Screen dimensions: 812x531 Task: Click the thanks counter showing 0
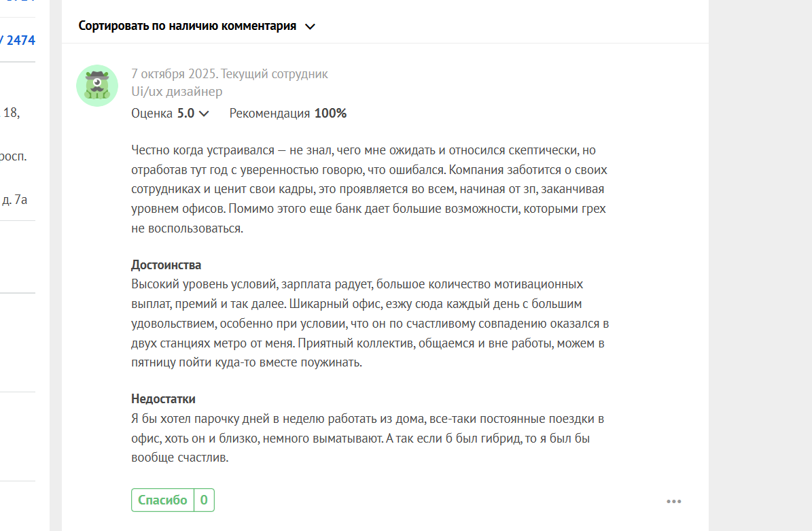click(x=204, y=500)
